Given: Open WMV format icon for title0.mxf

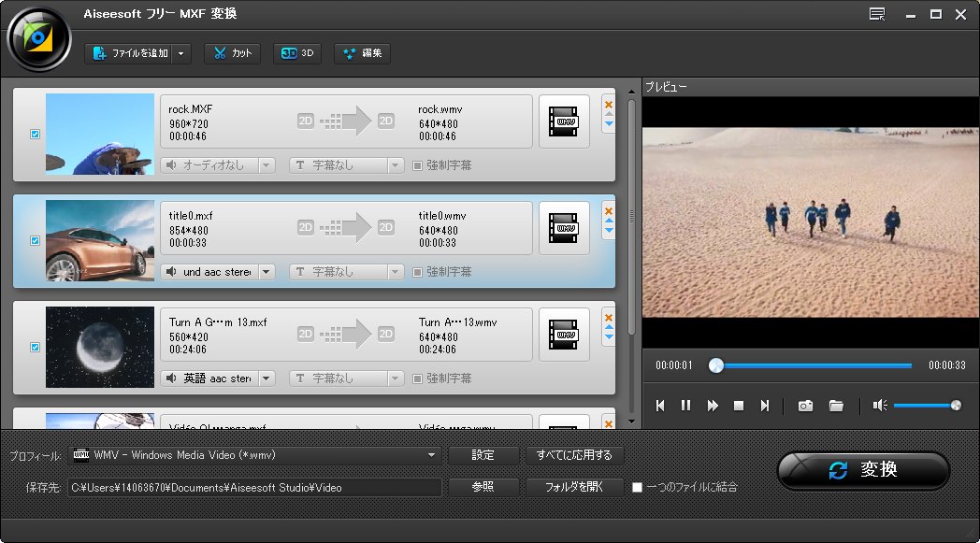Looking at the screenshot, I should pyautogui.click(x=564, y=228).
